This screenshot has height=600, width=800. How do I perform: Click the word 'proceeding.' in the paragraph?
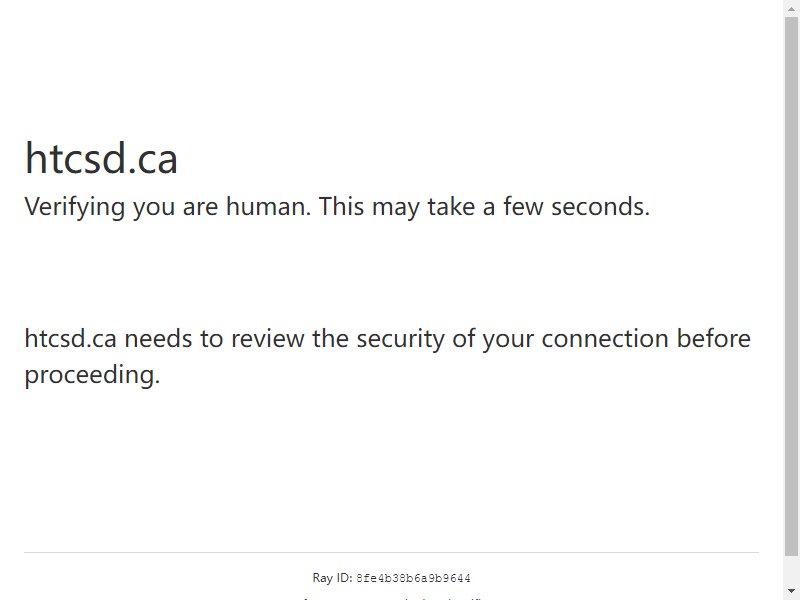(92, 376)
